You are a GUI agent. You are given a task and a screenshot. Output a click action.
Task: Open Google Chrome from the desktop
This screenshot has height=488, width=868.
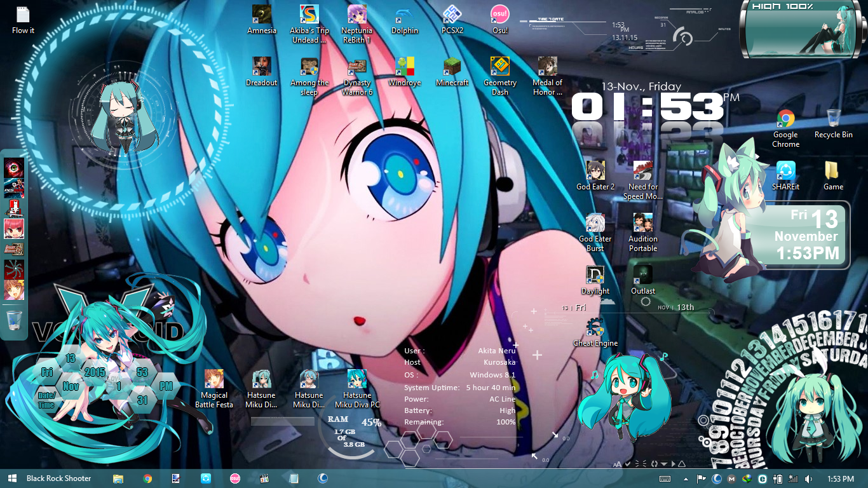[x=786, y=128]
